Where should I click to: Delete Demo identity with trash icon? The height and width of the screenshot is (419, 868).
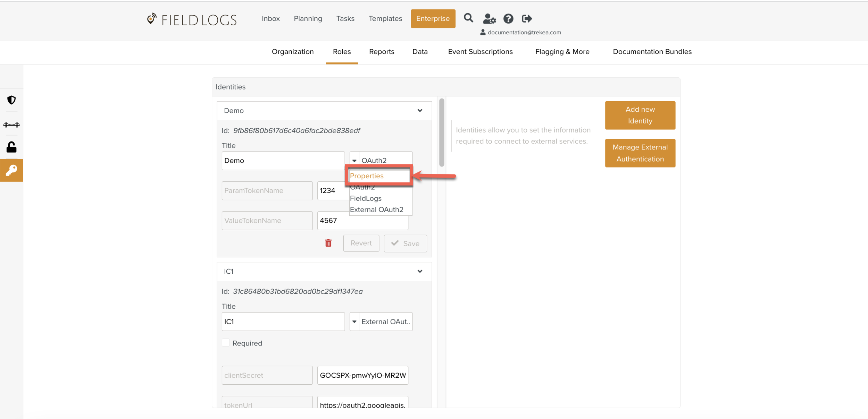(328, 243)
